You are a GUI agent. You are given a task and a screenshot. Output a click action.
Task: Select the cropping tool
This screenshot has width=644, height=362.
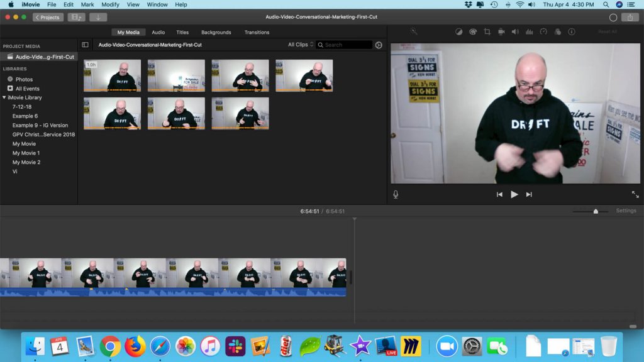pyautogui.click(x=487, y=31)
